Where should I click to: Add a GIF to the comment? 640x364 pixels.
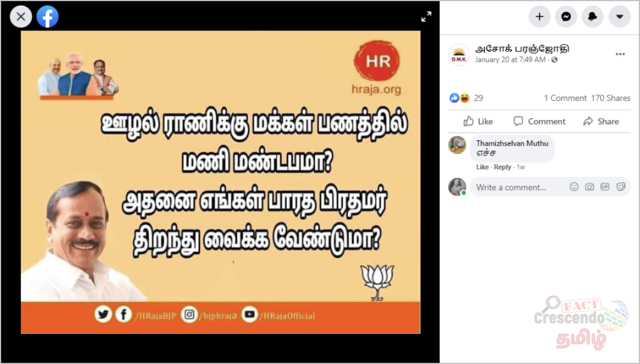coord(605,187)
